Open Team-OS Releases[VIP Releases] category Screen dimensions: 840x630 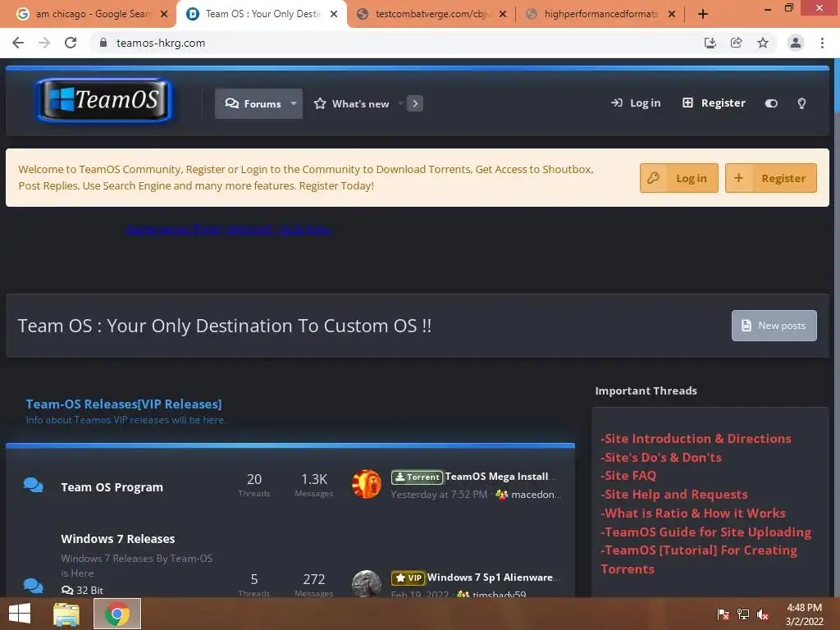pos(124,404)
